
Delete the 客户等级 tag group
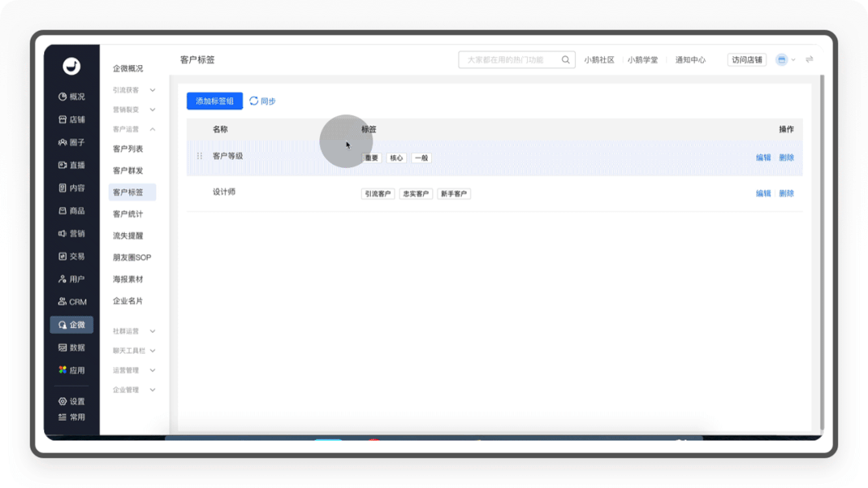pyautogui.click(x=787, y=158)
